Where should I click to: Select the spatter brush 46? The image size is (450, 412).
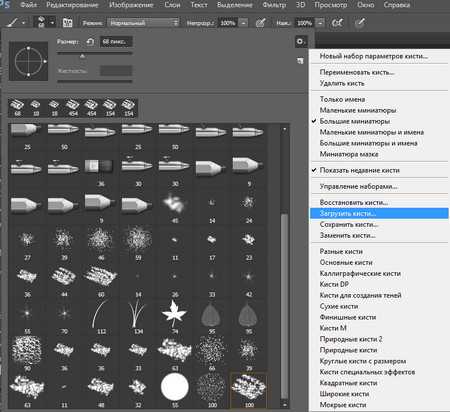pyautogui.click(x=101, y=243)
